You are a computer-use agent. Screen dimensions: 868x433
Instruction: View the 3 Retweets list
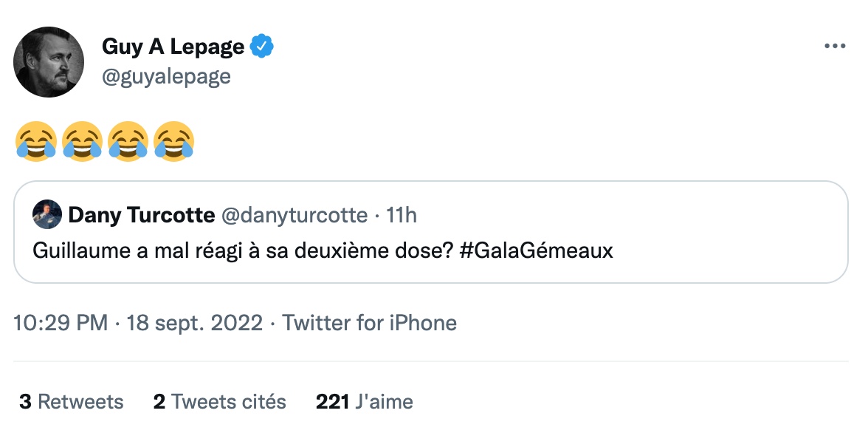coord(72,401)
